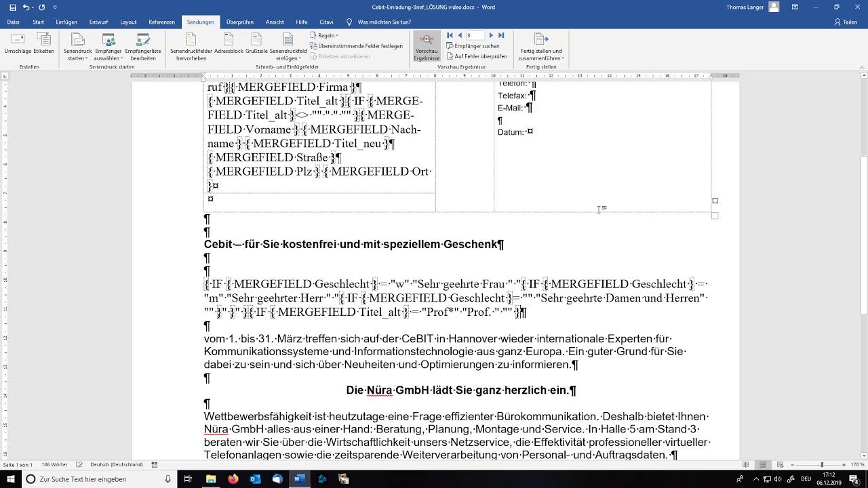The image size is (868, 488).
Task: Switch to the Einfügen tab
Action: pyautogui.click(x=66, y=22)
